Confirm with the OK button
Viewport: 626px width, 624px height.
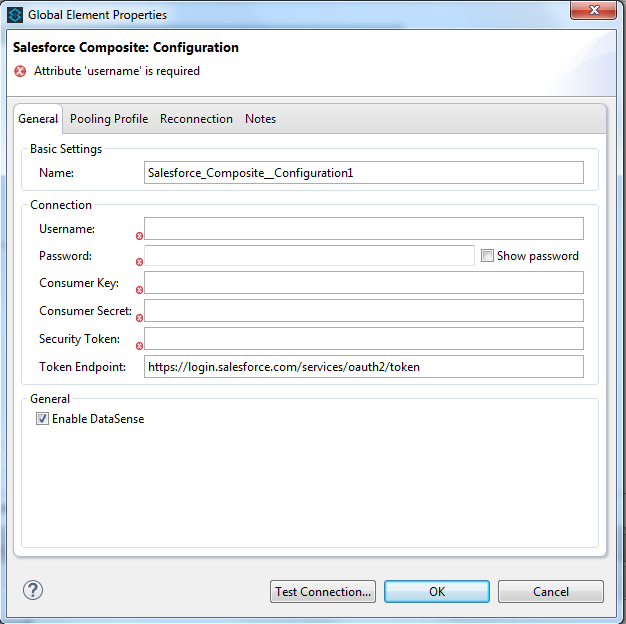pyautogui.click(x=437, y=591)
